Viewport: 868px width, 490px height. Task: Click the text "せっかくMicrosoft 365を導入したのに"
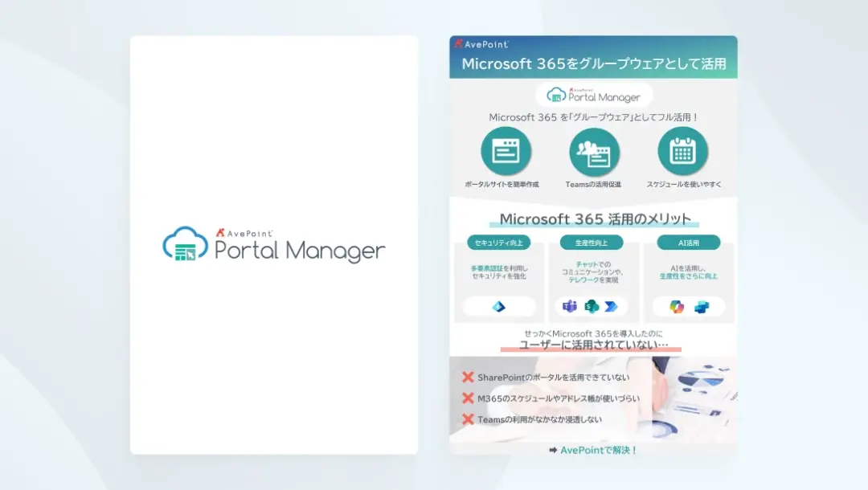[593, 333]
